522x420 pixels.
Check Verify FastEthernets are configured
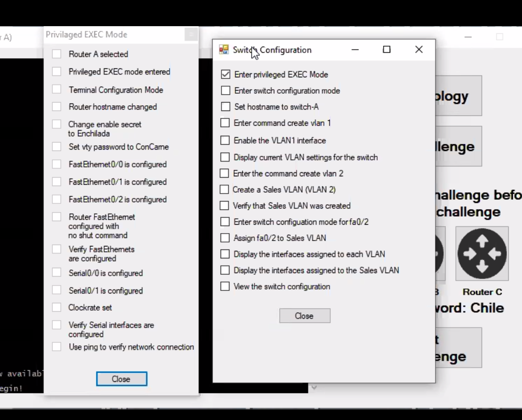(57, 249)
